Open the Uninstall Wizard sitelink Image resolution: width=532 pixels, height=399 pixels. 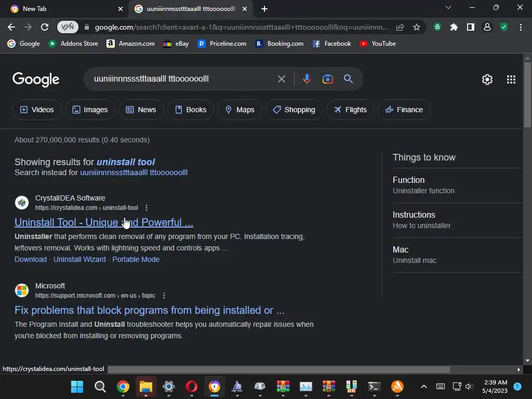pyautogui.click(x=79, y=259)
